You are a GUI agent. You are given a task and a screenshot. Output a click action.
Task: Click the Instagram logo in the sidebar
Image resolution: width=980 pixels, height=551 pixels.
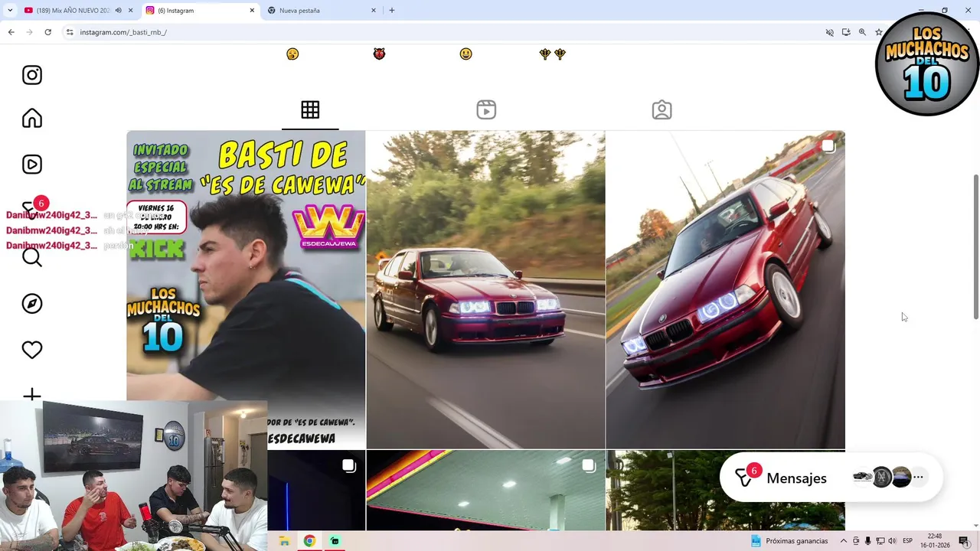pyautogui.click(x=32, y=75)
